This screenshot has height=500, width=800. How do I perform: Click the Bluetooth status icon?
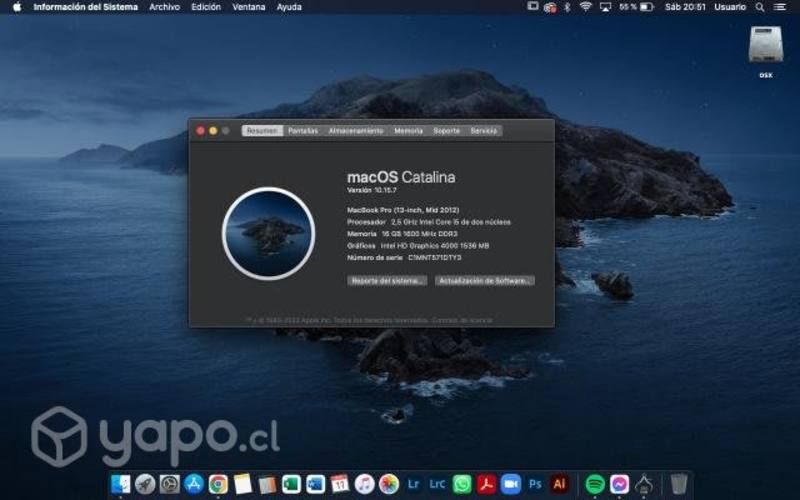click(567, 7)
